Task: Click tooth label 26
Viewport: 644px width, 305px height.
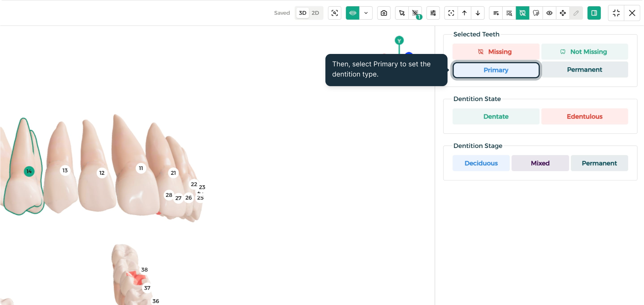Action: 189,198
